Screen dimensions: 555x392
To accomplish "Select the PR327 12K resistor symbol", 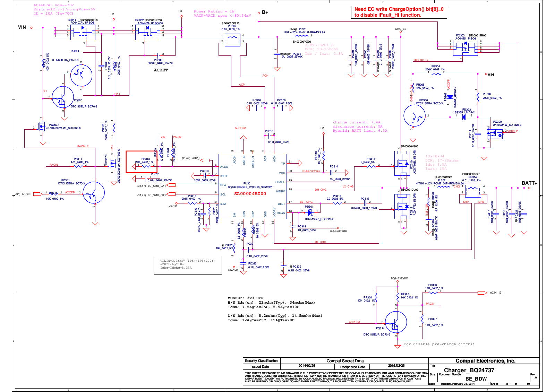I will (422, 318).
